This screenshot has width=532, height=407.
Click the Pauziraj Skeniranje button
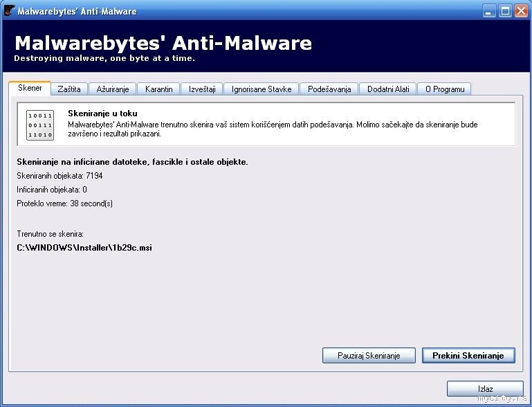pyautogui.click(x=369, y=355)
